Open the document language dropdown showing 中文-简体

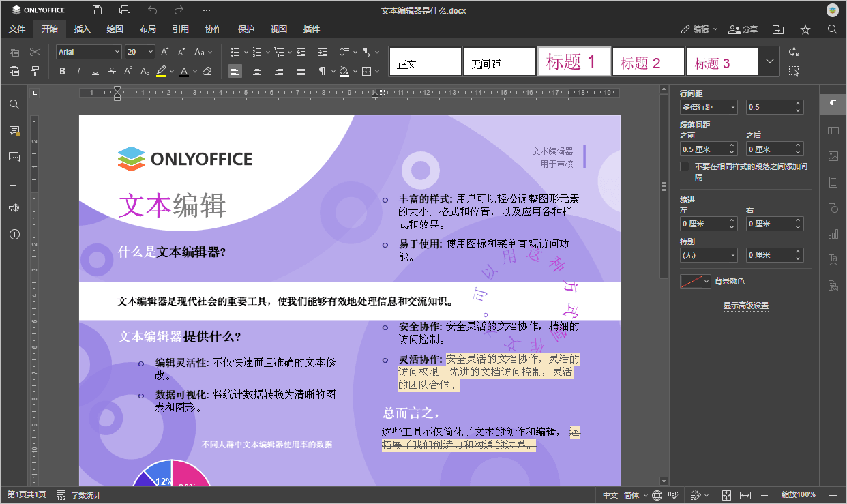point(624,495)
